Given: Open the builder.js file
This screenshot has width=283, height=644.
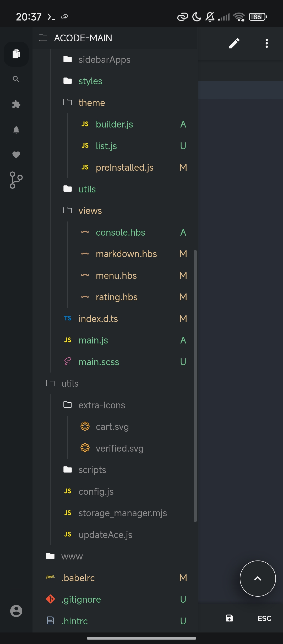Looking at the screenshot, I should 114,124.
